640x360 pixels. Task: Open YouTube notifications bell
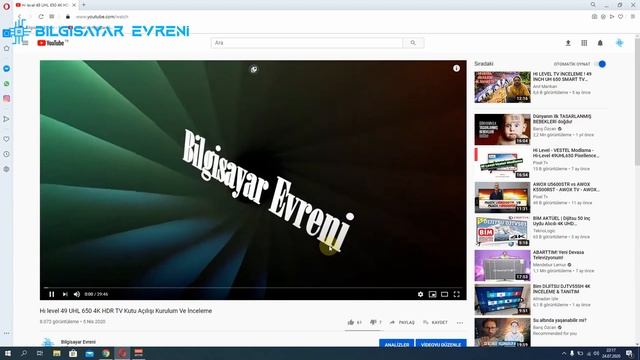(600, 43)
